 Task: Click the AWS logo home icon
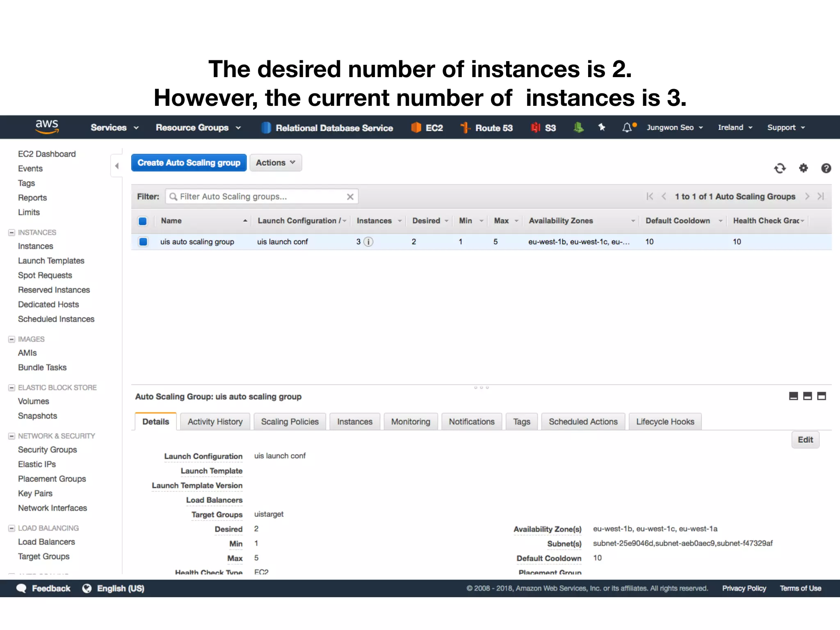[x=47, y=127]
